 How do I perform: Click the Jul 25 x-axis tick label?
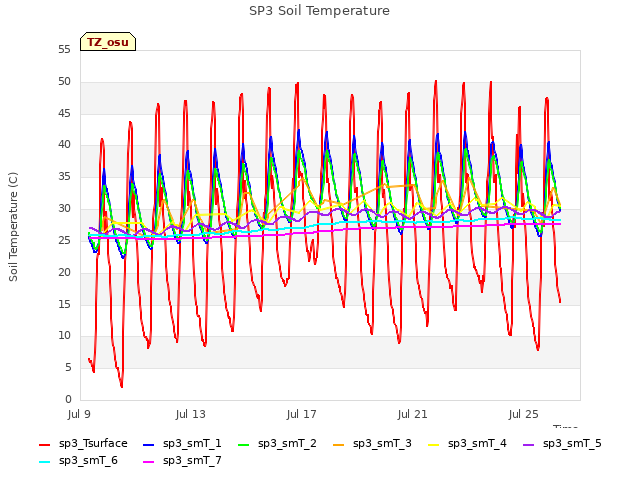[524, 415]
